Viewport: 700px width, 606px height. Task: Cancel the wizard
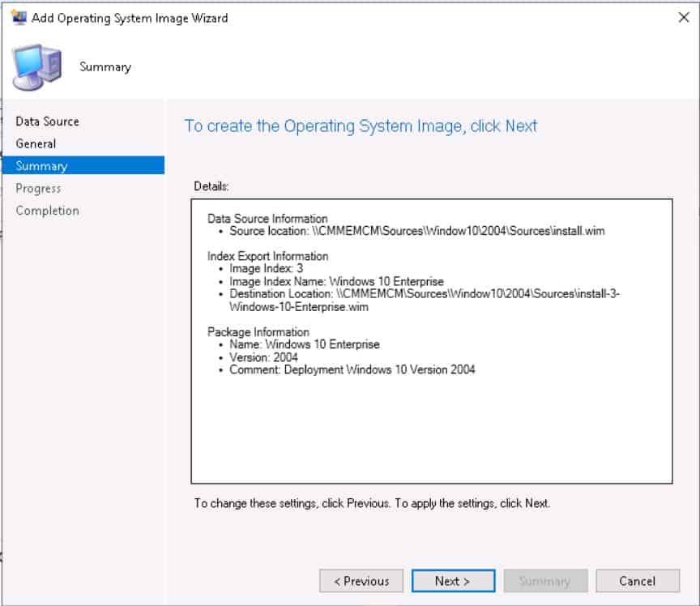click(638, 581)
